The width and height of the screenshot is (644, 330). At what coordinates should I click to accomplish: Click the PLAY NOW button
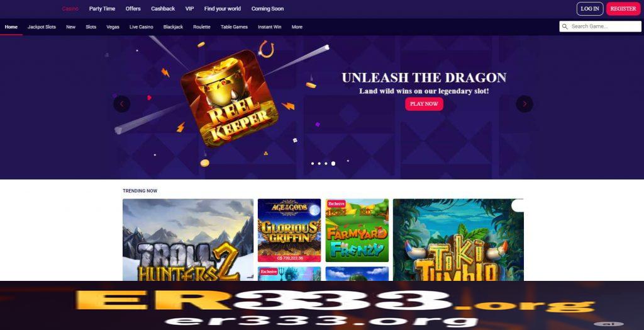(425, 104)
